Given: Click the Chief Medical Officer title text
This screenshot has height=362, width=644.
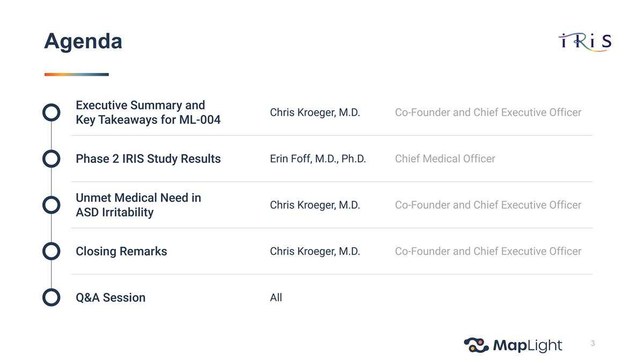Looking at the screenshot, I should pos(445,159).
